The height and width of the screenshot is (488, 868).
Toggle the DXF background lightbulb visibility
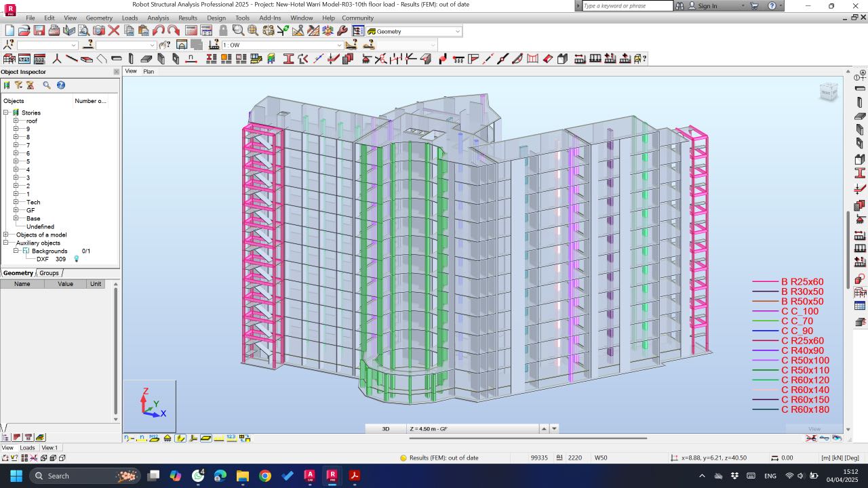click(x=76, y=259)
